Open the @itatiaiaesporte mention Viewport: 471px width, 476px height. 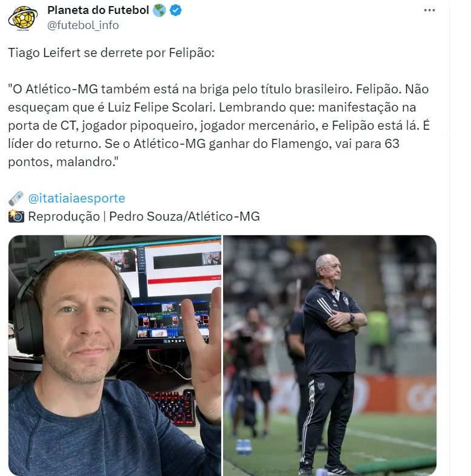76,198
